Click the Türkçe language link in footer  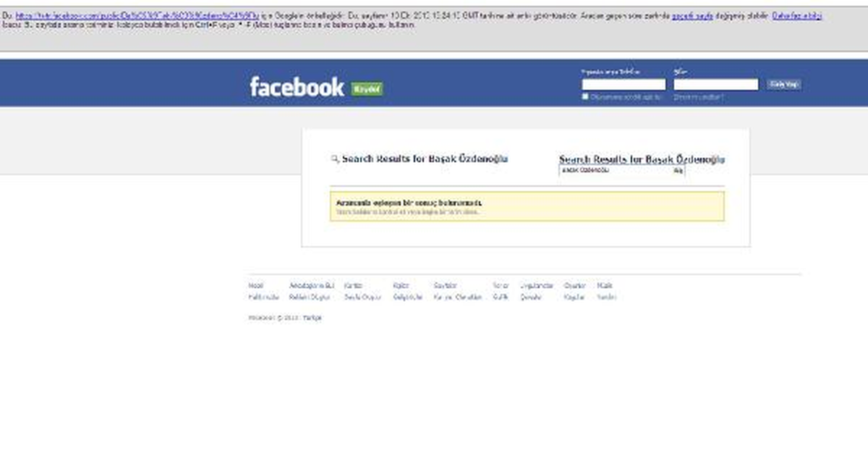[x=312, y=318]
